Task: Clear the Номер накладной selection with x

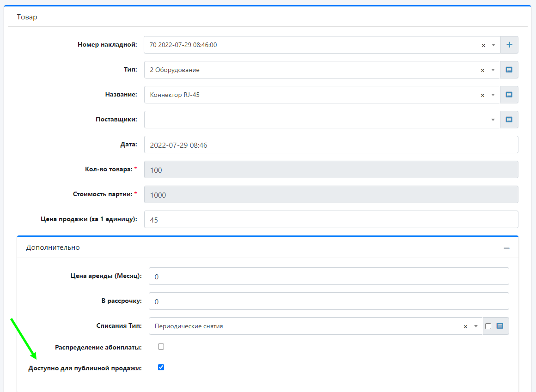Action: 483,45
